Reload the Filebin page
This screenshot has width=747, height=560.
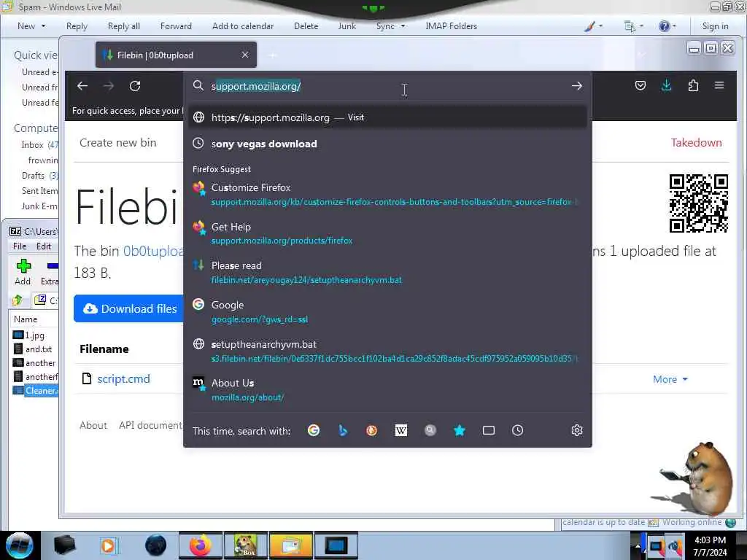pos(135,86)
